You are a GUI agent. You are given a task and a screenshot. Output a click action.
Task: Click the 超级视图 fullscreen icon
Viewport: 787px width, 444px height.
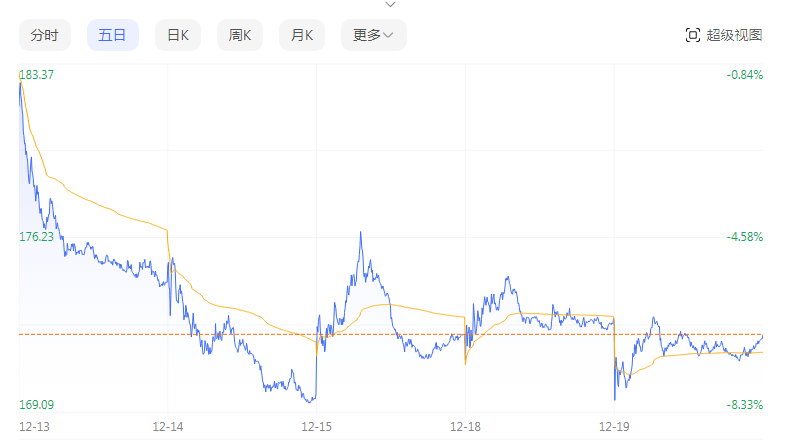coord(693,35)
